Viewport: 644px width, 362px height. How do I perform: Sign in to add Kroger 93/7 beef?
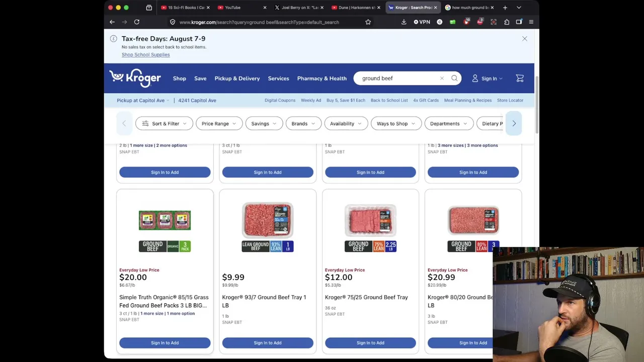click(x=268, y=343)
